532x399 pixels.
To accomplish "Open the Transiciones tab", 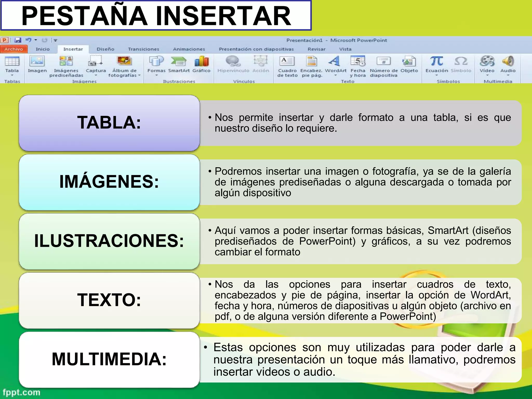I will pyautogui.click(x=143, y=49).
